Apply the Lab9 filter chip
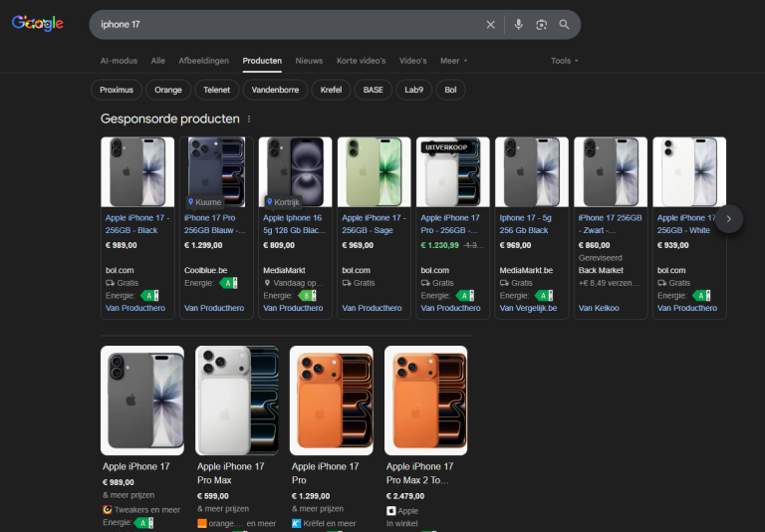This screenshot has width=765, height=532. coord(413,90)
